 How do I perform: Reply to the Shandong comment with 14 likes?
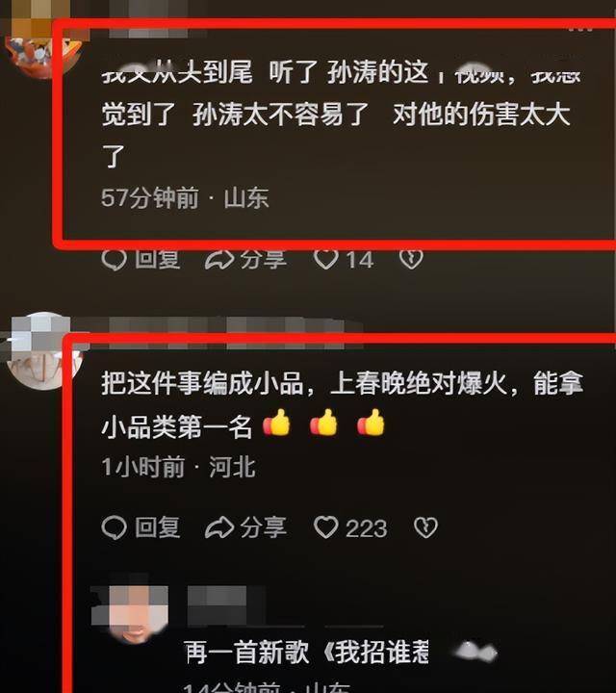click(141, 259)
